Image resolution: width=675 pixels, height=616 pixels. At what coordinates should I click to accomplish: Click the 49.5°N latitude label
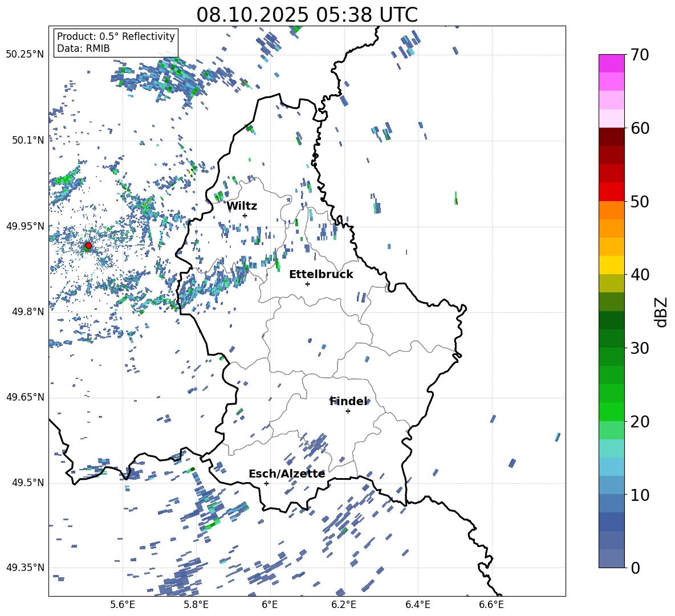coord(29,483)
